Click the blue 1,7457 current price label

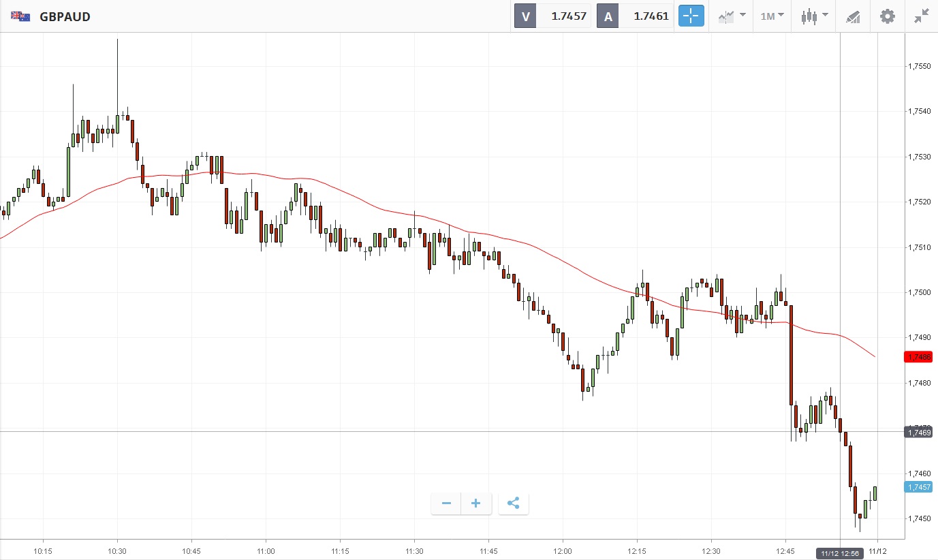click(x=918, y=487)
